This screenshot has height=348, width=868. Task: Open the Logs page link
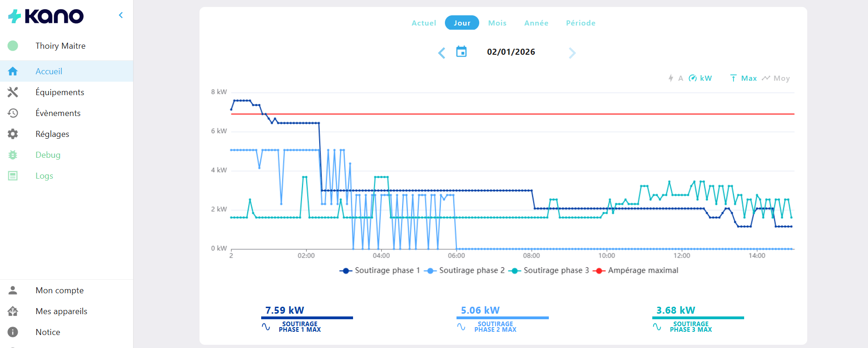[44, 176]
